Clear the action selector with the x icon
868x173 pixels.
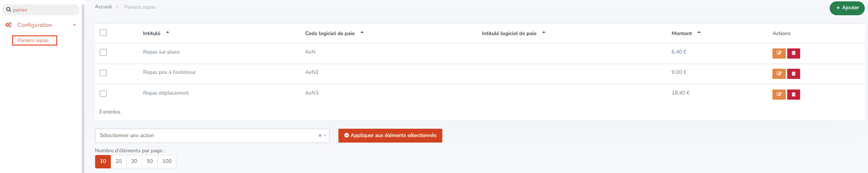point(320,136)
